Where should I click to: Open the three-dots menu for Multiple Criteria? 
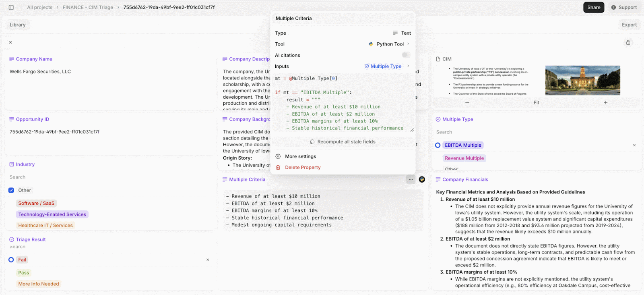(411, 179)
